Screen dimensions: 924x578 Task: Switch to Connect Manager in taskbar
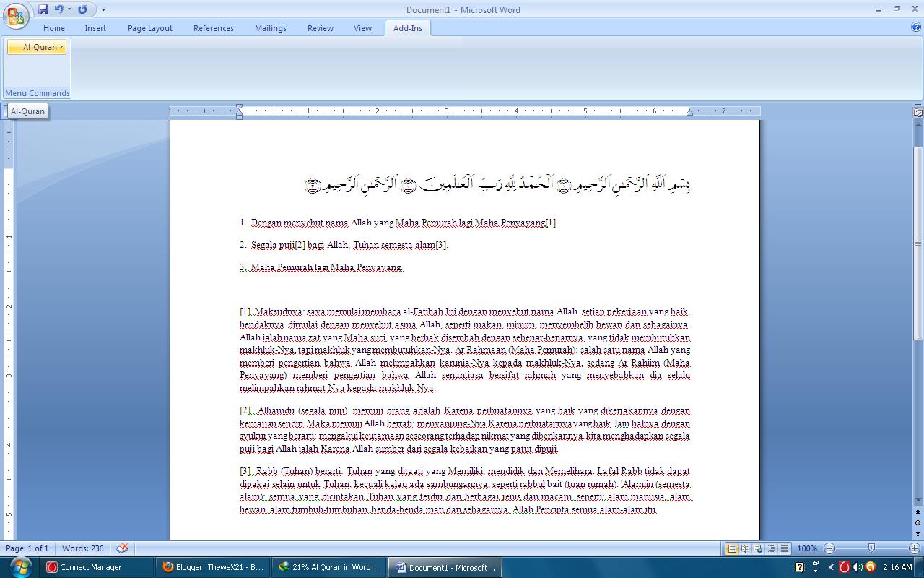point(96,567)
